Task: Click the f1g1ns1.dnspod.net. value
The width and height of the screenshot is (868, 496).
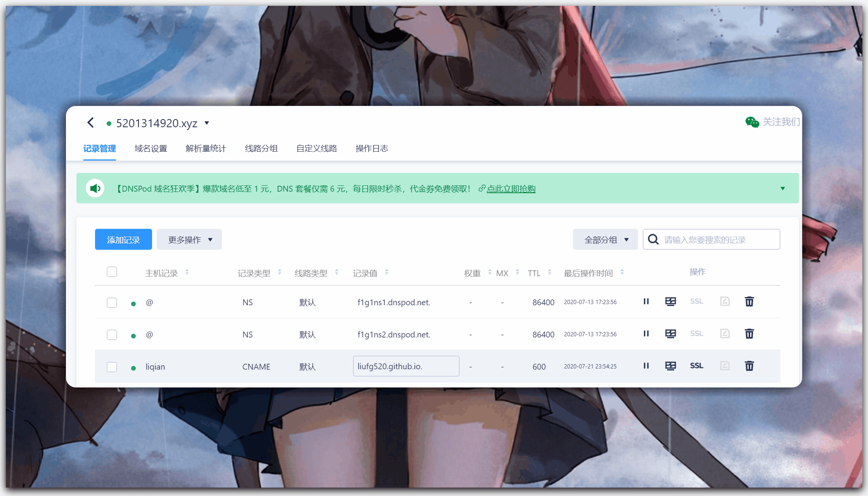Action: tap(394, 302)
